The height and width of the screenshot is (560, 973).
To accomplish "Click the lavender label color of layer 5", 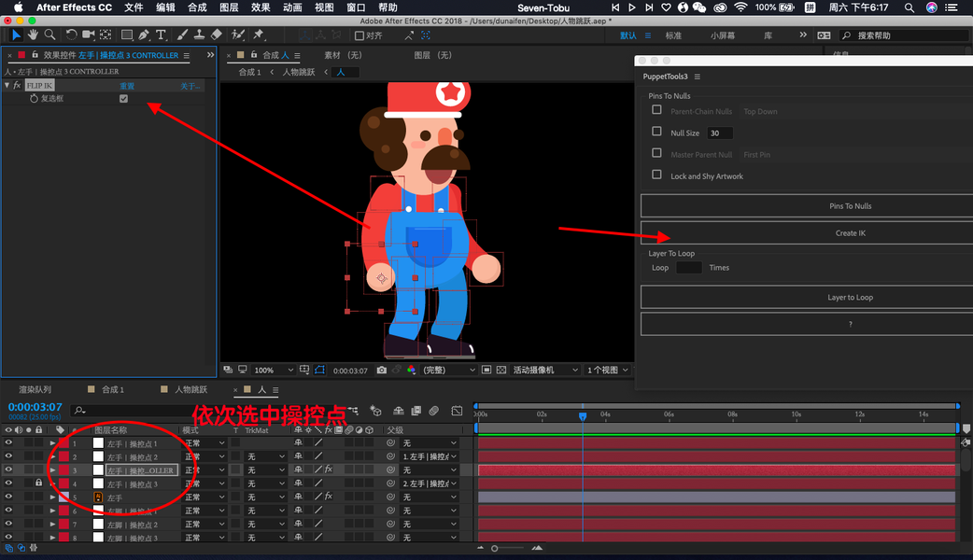I will coord(63,497).
